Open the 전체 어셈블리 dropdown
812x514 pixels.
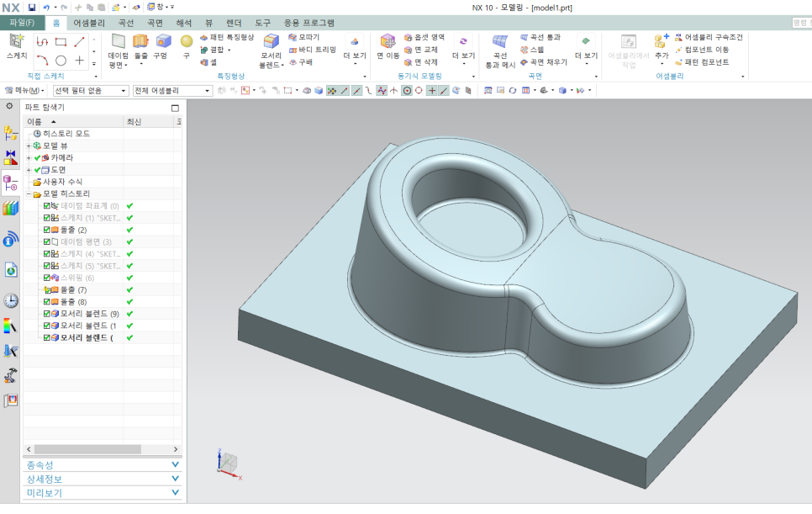172,91
